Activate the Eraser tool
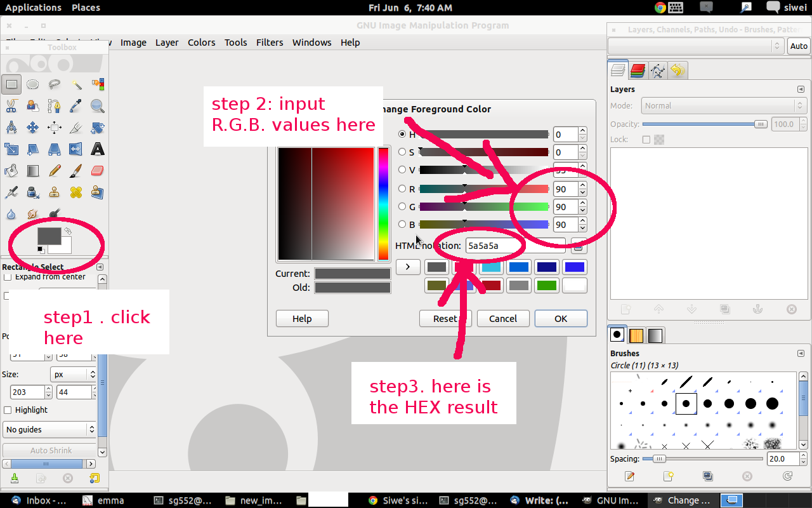Viewport: 812px width, 508px height. coord(99,170)
